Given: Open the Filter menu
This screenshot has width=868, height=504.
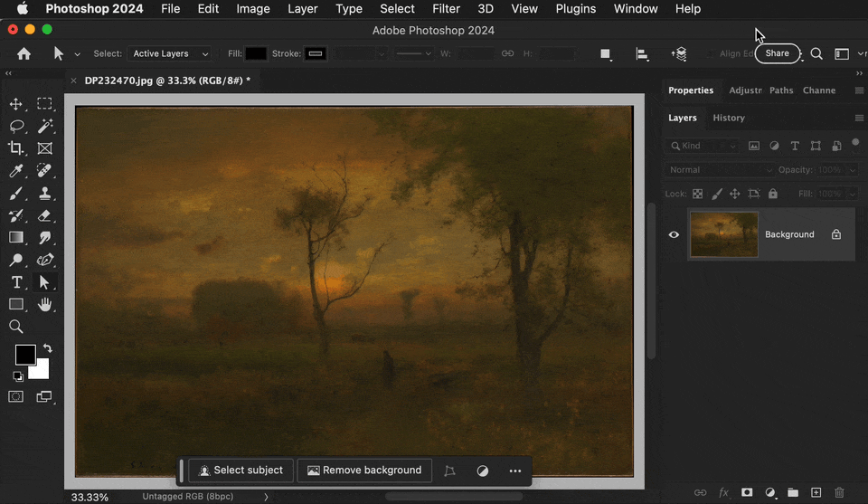Looking at the screenshot, I should [x=446, y=9].
